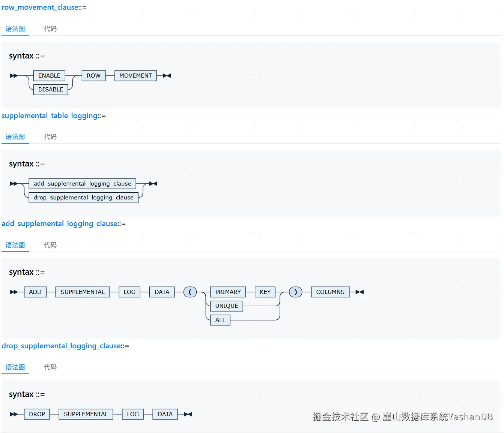The width and height of the screenshot is (504, 433).
Task: Click drop_supplemental_logging_clause node in diagram
Action: click(x=83, y=198)
